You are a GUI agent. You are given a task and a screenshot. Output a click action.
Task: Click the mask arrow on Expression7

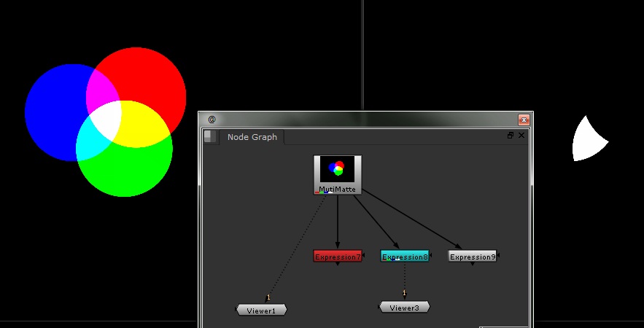coord(364,255)
